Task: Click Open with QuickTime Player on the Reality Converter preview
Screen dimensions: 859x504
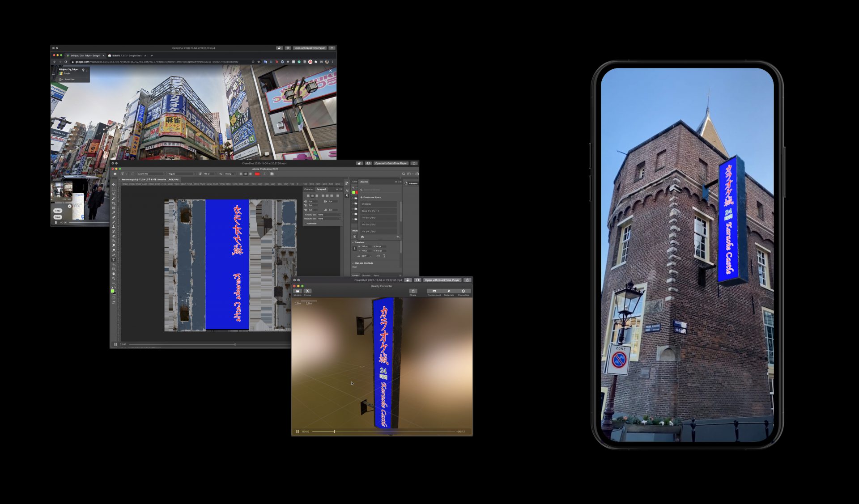Action: coord(442,280)
